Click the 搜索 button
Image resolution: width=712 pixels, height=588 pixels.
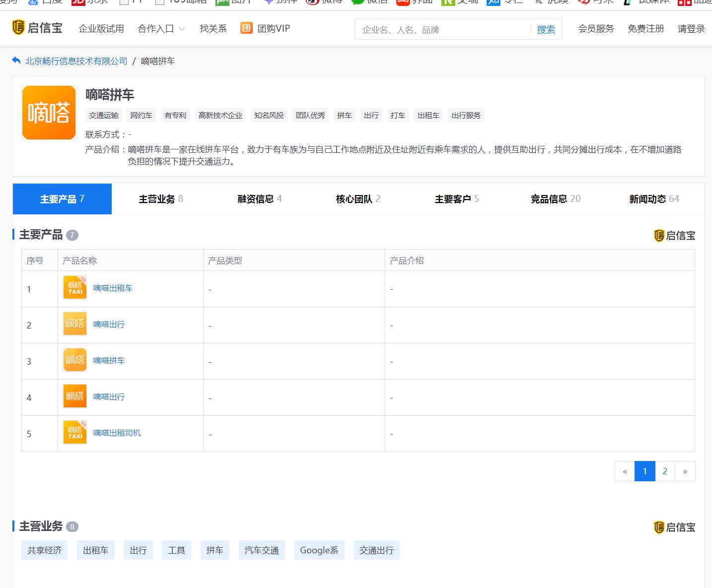point(546,30)
